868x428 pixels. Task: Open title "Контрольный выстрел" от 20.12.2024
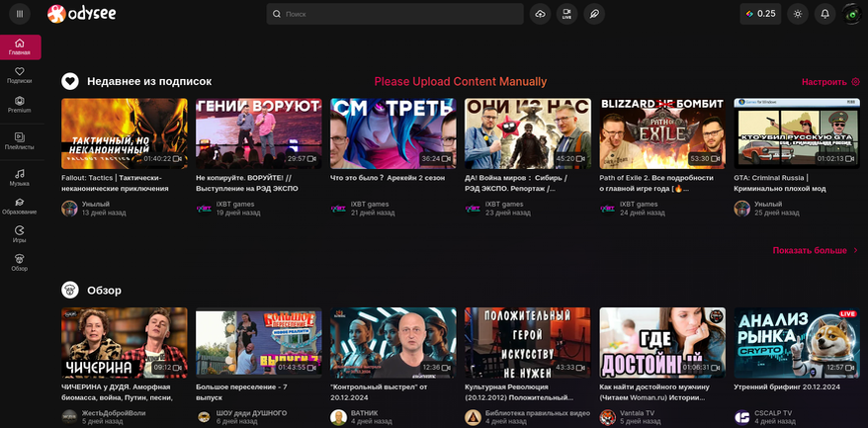[379, 392]
